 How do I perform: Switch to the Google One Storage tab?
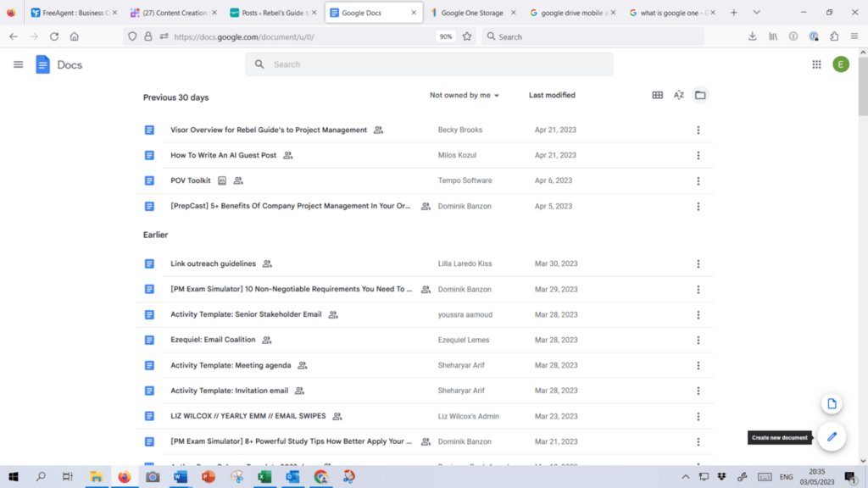[472, 12]
